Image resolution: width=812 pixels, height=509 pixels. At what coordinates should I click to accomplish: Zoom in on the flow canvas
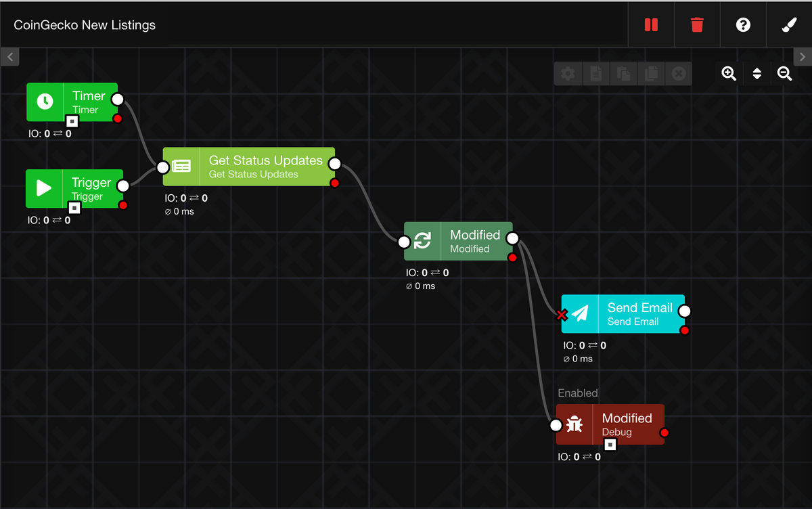click(x=729, y=74)
